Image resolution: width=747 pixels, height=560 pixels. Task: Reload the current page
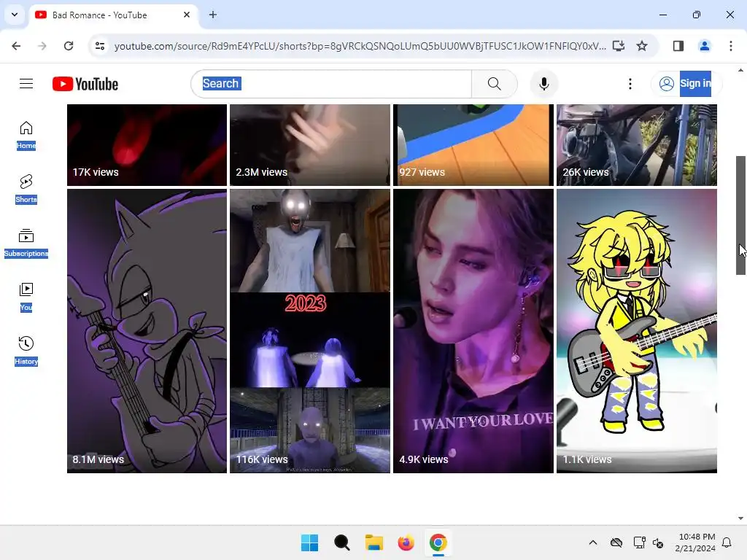(x=69, y=46)
